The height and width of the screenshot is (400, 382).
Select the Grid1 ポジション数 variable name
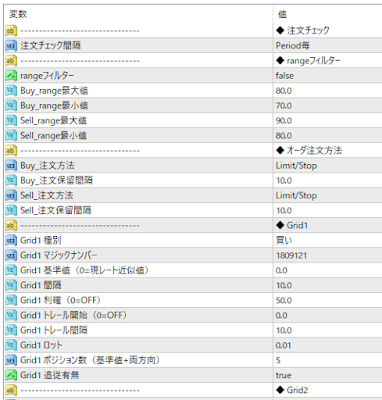pos(90,360)
